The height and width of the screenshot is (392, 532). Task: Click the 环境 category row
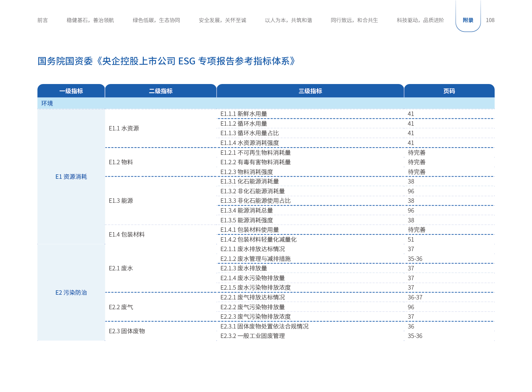tap(47, 103)
